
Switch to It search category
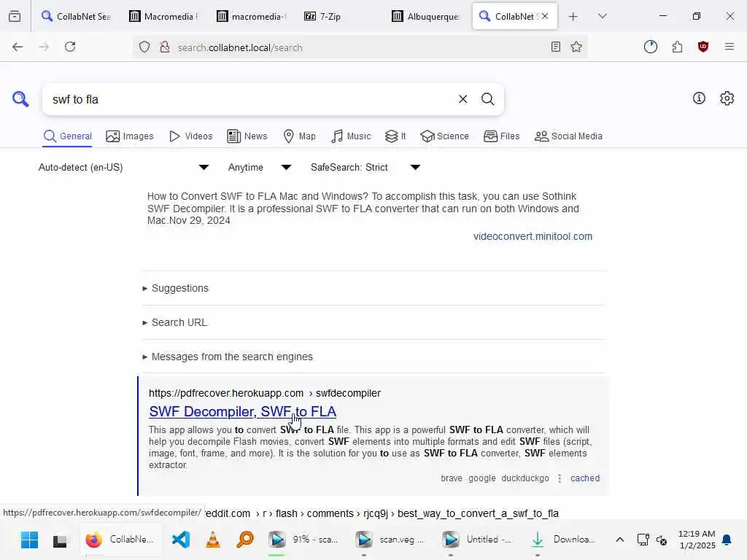395,136
